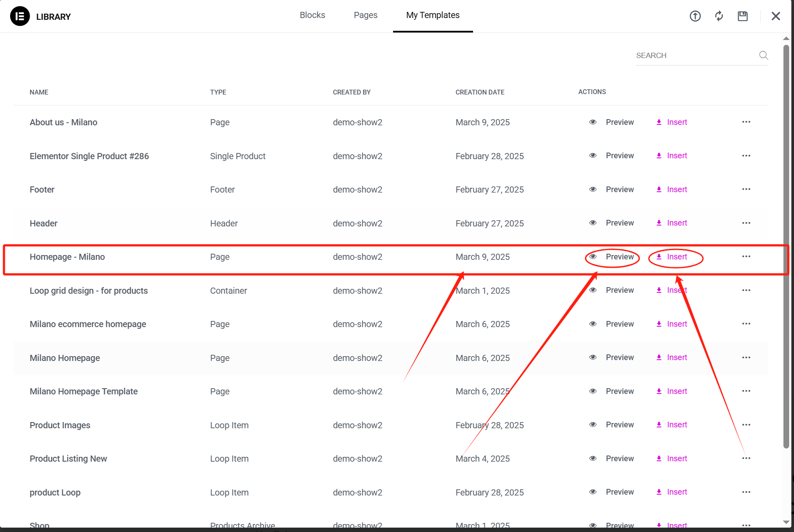Click download icon beside Footer Insert

659,189
